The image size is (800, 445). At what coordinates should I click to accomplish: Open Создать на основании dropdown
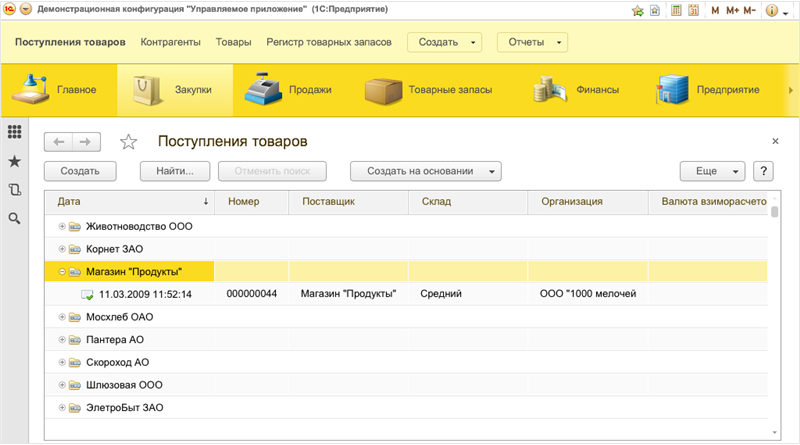426,171
